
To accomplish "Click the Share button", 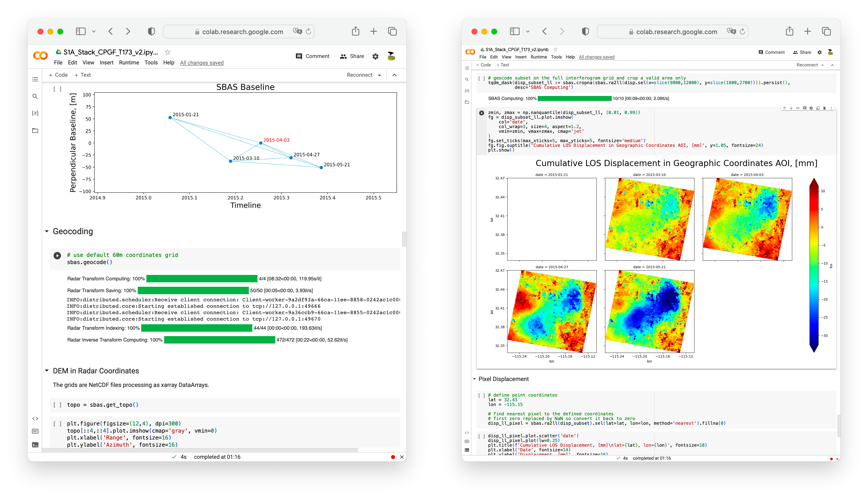I will point(352,56).
